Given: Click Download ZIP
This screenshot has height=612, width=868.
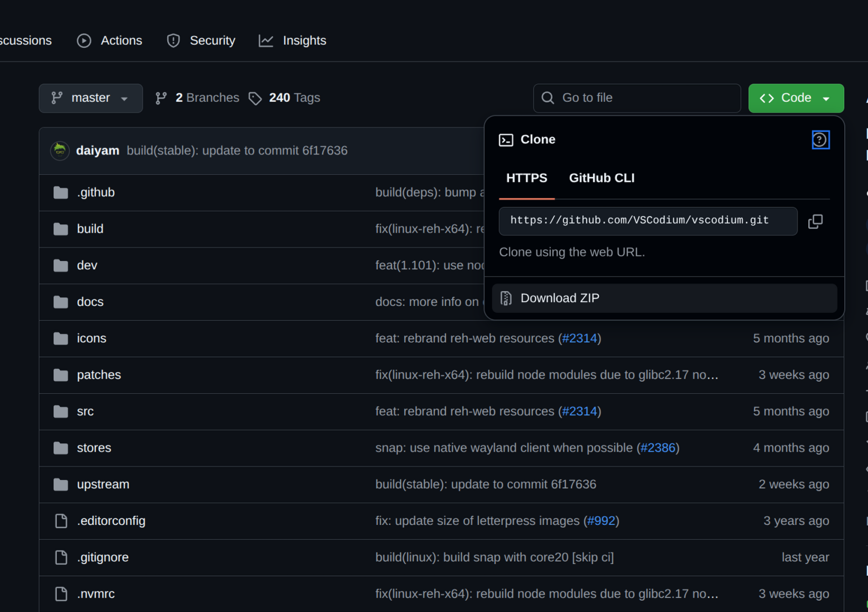Looking at the screenshot, I should [664, 298].
